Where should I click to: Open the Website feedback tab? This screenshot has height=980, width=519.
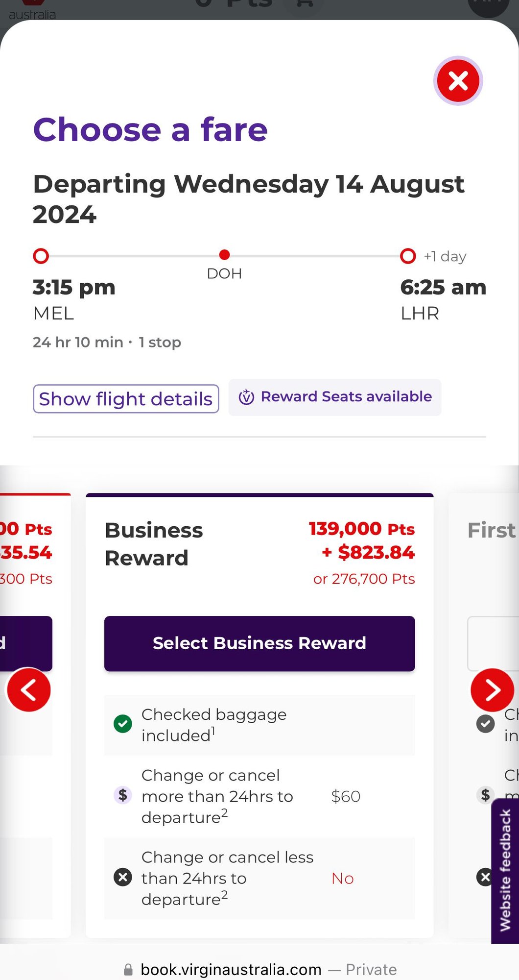505,870
